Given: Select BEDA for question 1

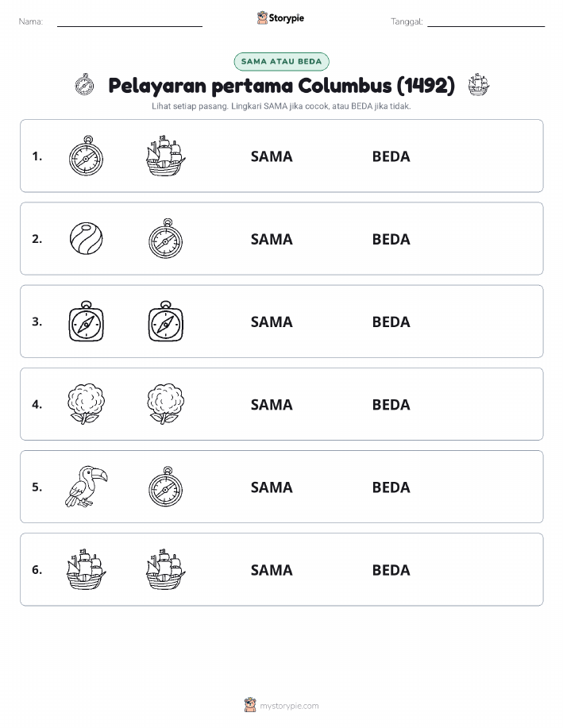Looking at the screenshot, I should pos(391,156).
